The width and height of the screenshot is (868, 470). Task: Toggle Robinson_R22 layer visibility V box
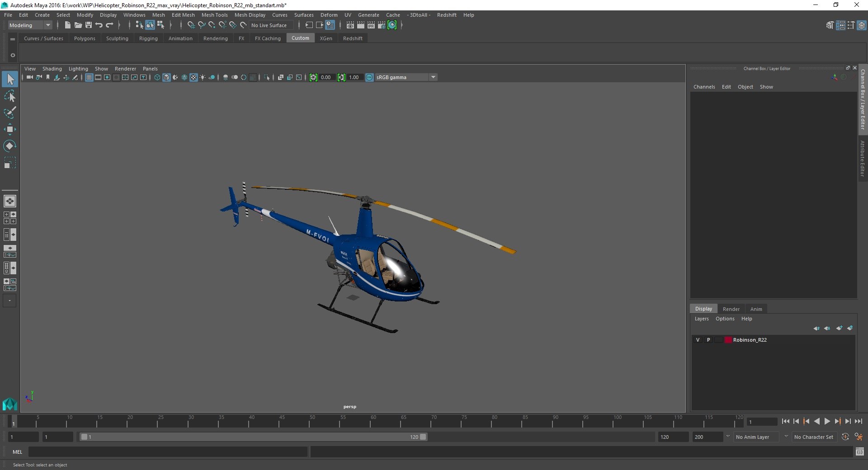tap(698, 340)
